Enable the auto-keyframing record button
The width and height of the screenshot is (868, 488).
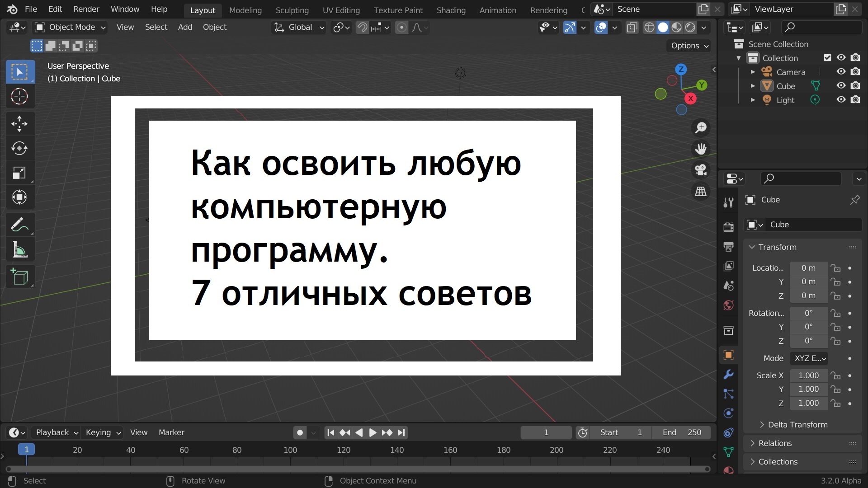pos(300,432)
